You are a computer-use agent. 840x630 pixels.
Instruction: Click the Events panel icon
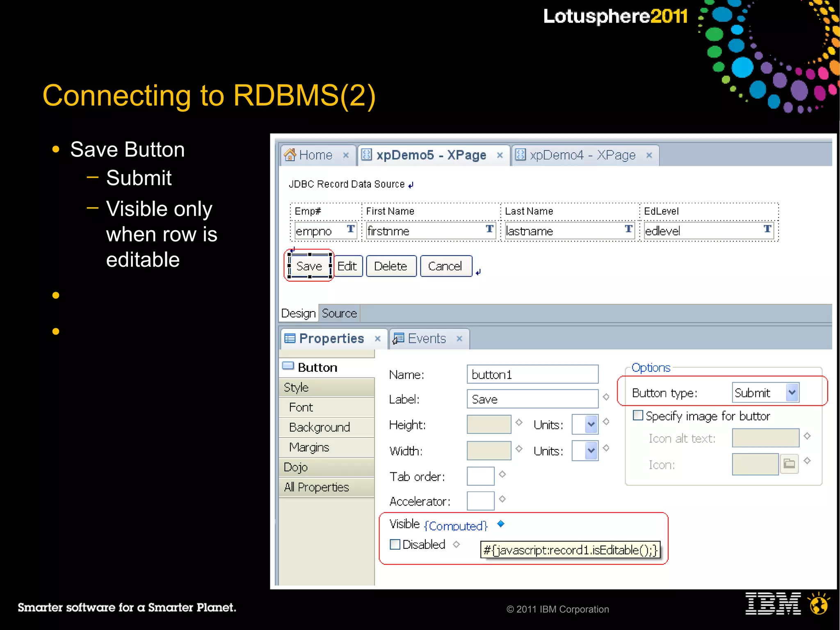pos(398,338)
